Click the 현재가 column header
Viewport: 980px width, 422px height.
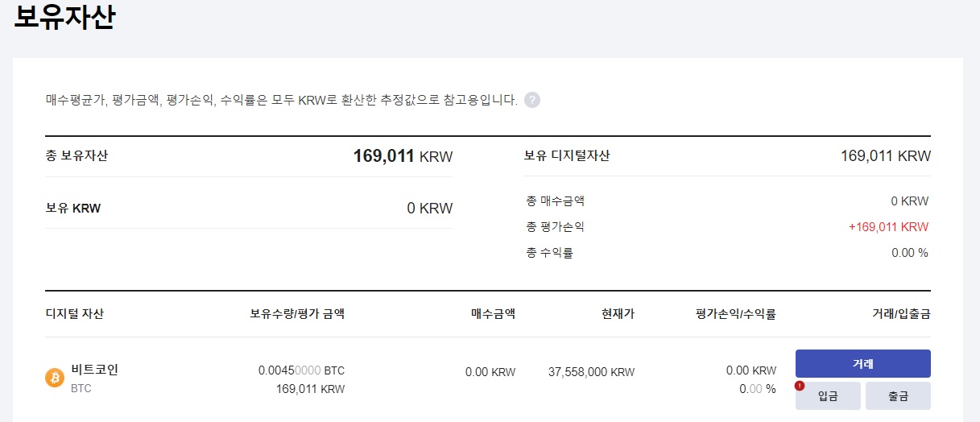(x=618, y=314)
